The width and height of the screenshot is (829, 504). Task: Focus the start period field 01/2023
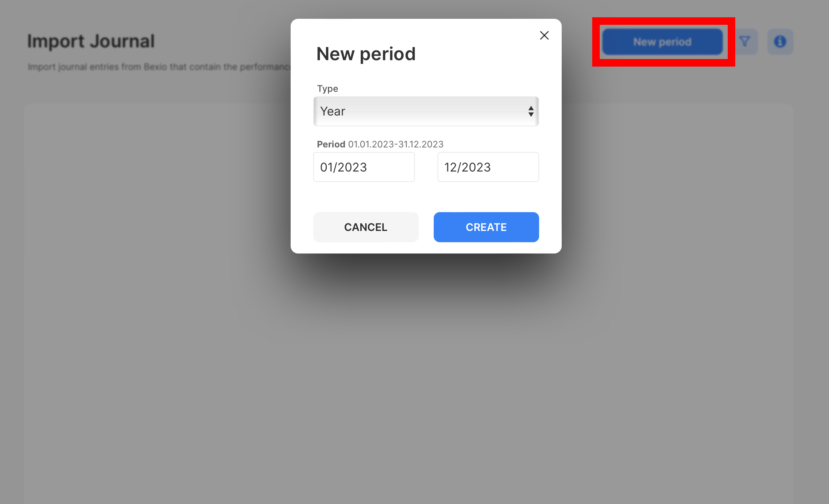364,167
